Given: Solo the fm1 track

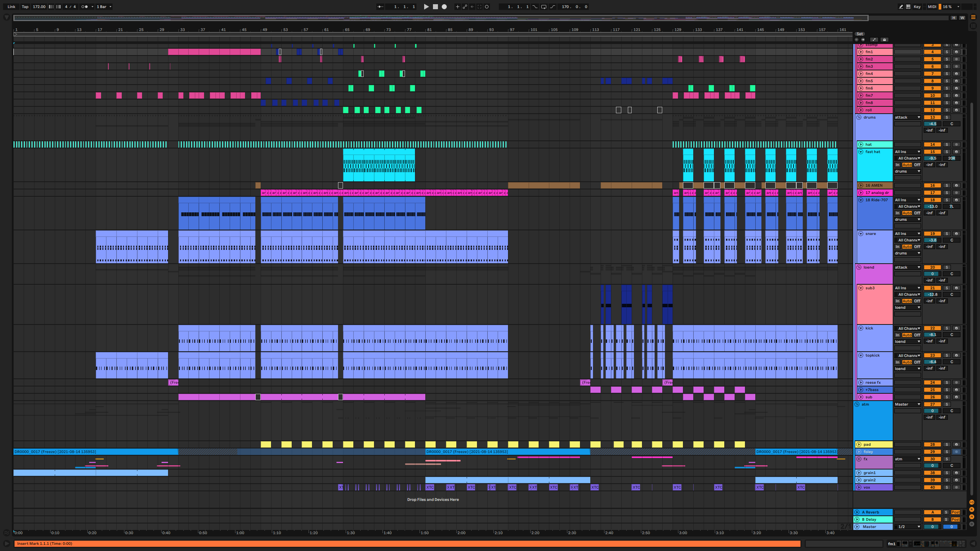Looking at the screenshot, I should [947, 52].
